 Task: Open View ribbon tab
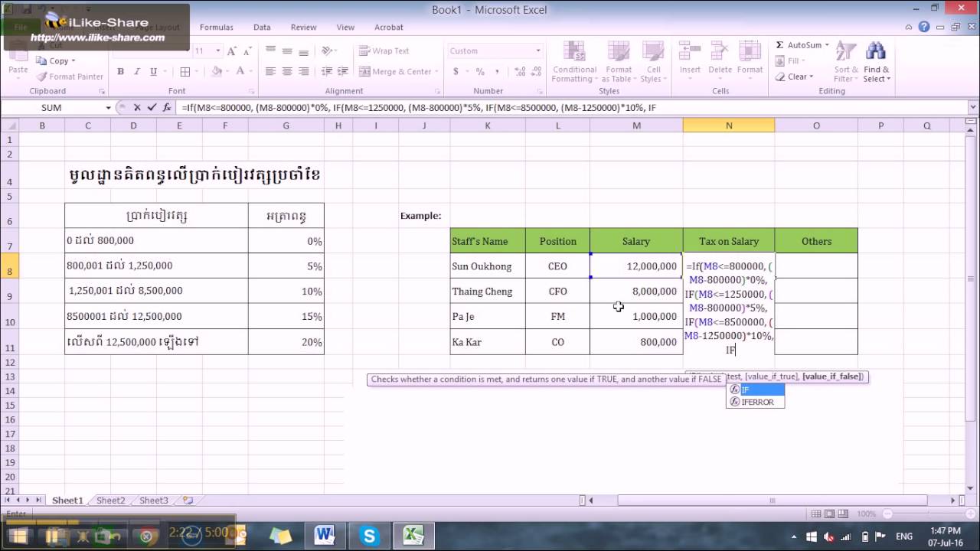pos(345,27)
